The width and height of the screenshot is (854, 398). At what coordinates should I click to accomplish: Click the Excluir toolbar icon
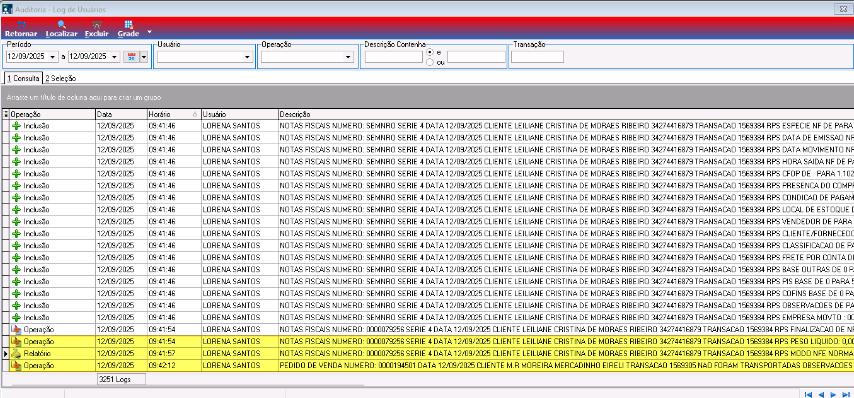[97, 25]
